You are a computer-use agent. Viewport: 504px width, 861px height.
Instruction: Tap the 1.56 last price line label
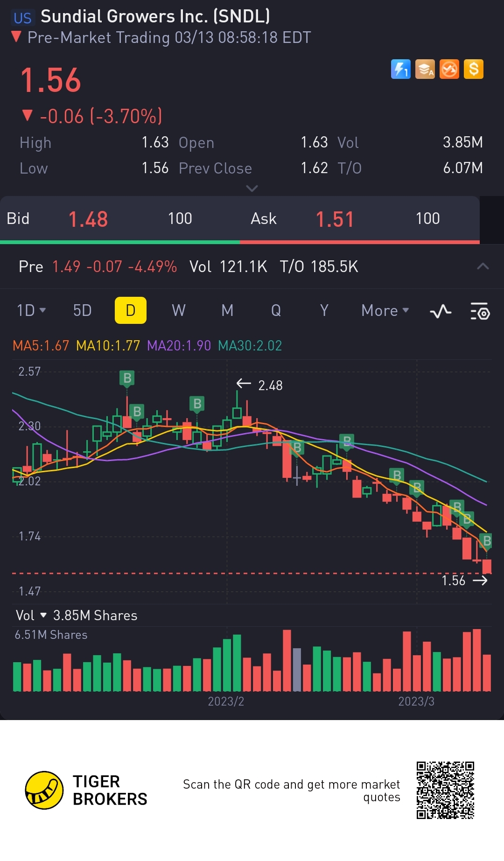click(x=453, y=581)
